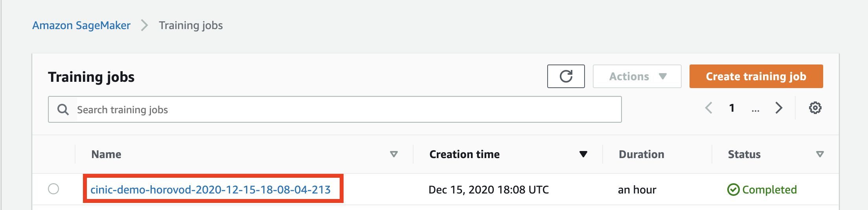868x210 pixels.
Task: Click the green Completed checkmark icon
Action: [733, 190]
